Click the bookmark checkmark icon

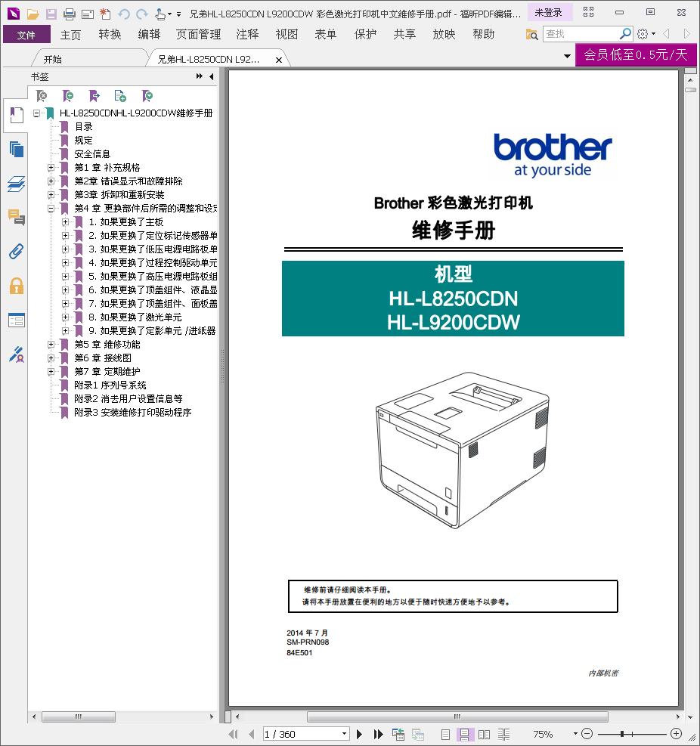tap(147, 96)
